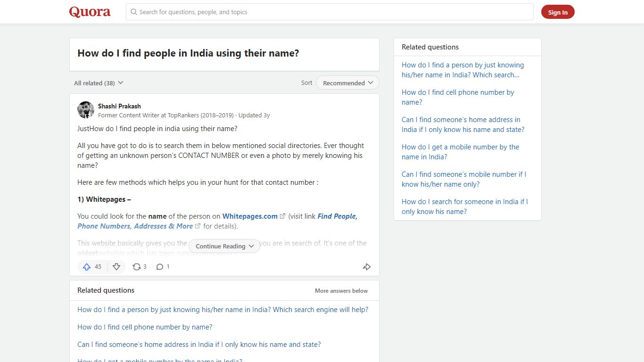644x362 pixels.
Task: Visit the Whitepages.com link
Action: click(x=250, y=216)
